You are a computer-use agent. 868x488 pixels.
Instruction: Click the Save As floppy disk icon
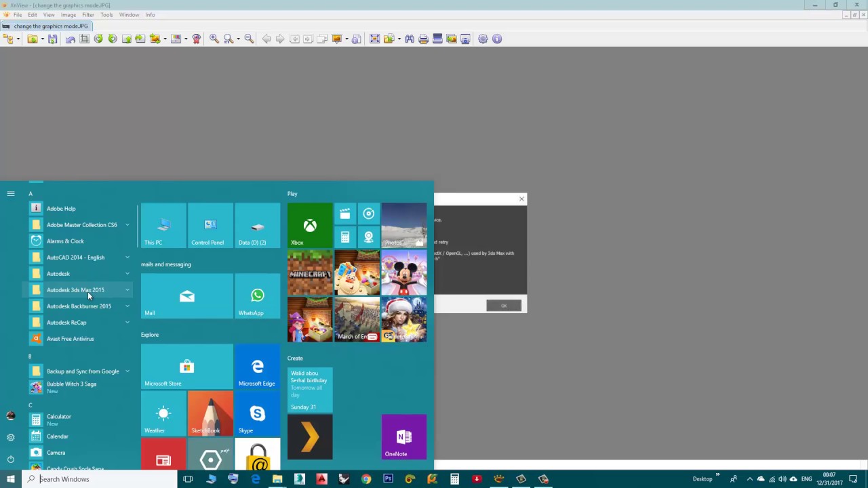pos(53,39)
